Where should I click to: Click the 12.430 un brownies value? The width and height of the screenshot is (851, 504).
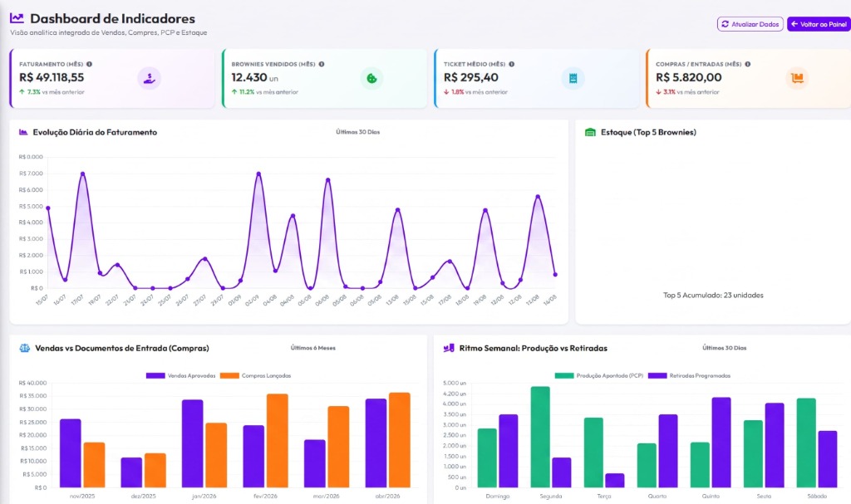pyautogui.click(x=254, y=77)
